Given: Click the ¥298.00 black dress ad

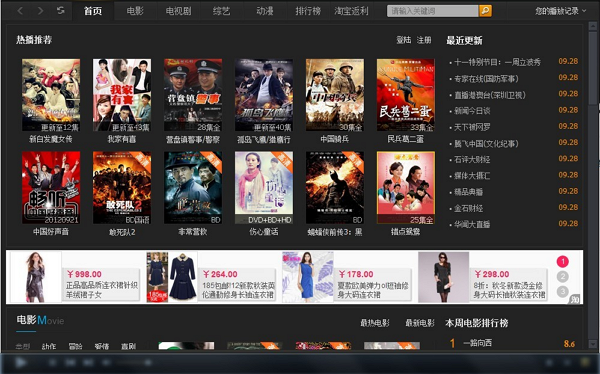Looking at the screenshot, I should tap(483, 277).
